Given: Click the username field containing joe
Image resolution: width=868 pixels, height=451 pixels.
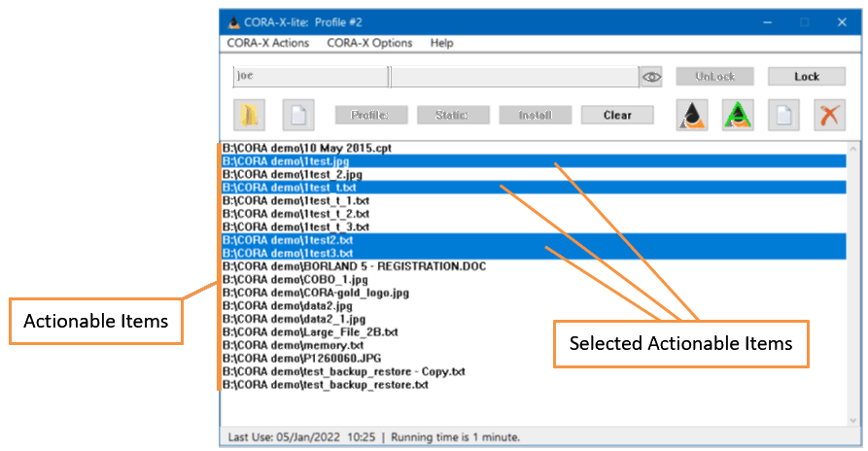Looking at the screenshot, I should tap(309, 77).
